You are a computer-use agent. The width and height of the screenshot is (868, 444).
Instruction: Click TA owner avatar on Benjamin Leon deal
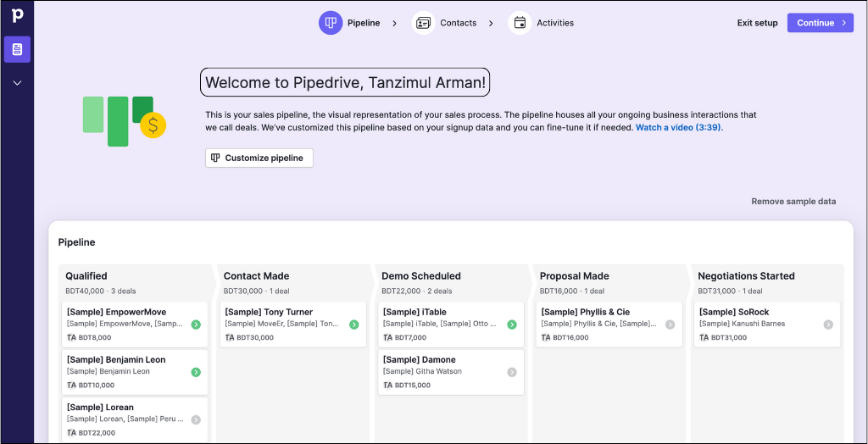[71, 386]
